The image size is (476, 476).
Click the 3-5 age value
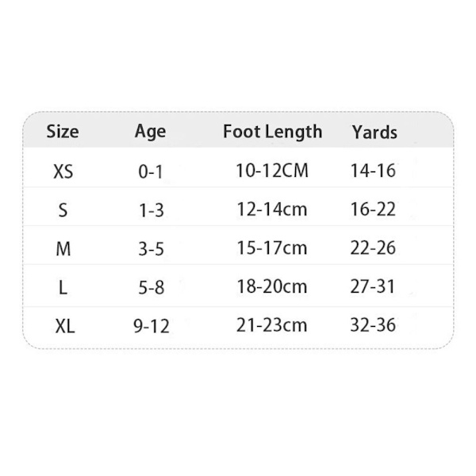152,249
